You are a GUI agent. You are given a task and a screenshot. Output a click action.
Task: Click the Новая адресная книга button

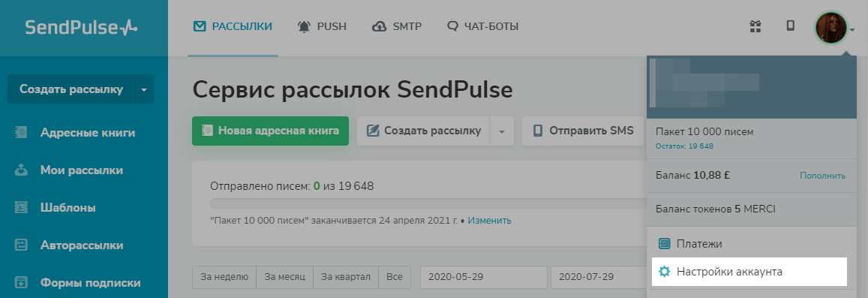270,131
